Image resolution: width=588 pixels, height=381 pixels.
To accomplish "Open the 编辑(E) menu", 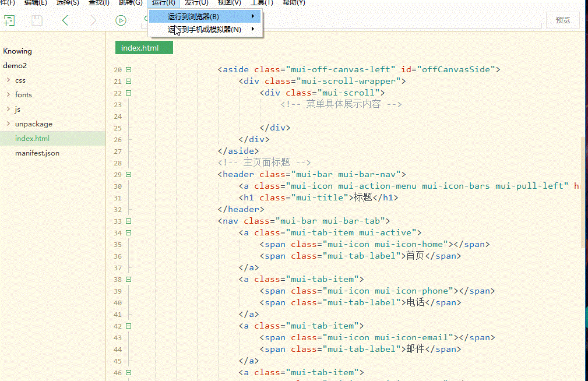I will point(36,3).
